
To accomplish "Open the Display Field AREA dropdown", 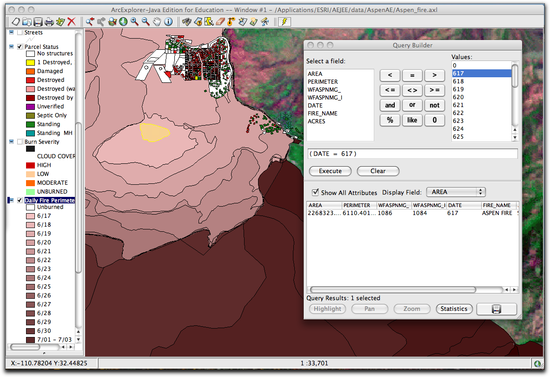I will tap(456, 192).
